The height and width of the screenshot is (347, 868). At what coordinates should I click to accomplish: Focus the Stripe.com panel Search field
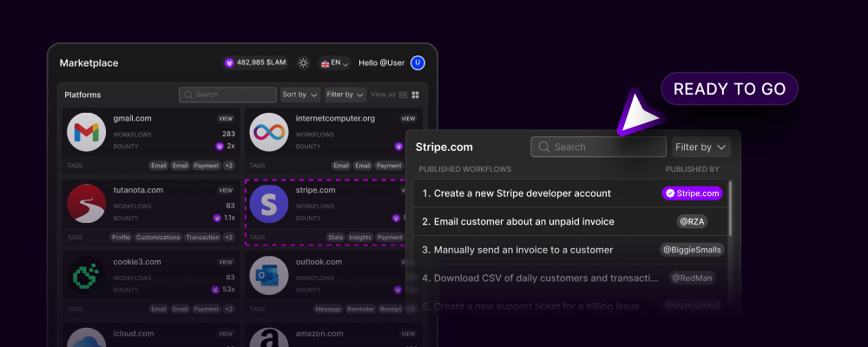tap(598, 147)
